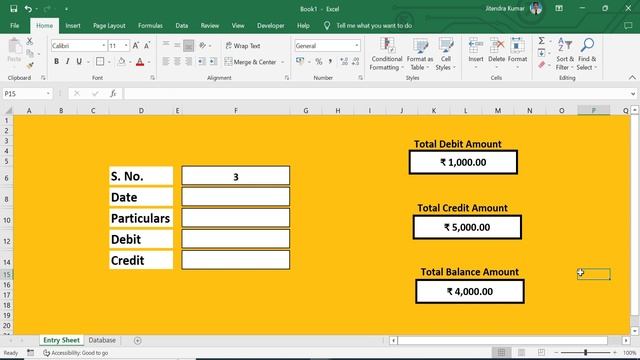Select the Debit input cell
The image size is (640, 360).
pyautogui.click(x=236, y=239)
